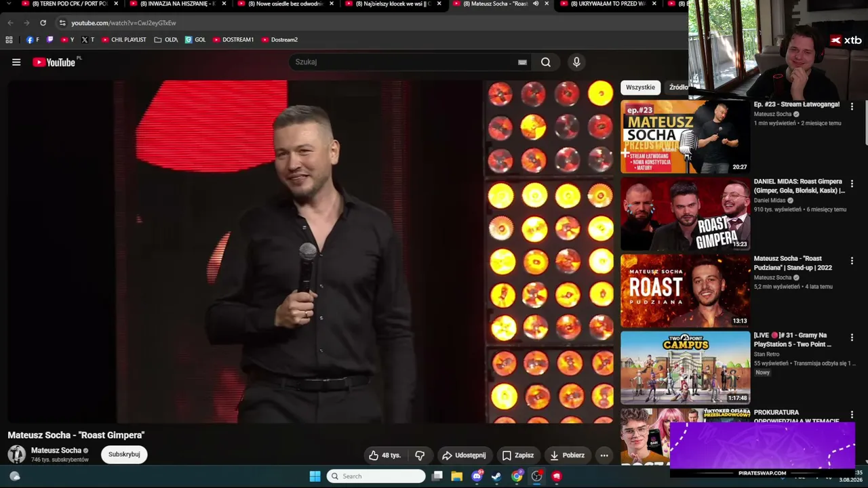868x488 pixels.
Task: Click the magnifier search button on YouTube
Action: pyautogui.click(x=546, y=62)
